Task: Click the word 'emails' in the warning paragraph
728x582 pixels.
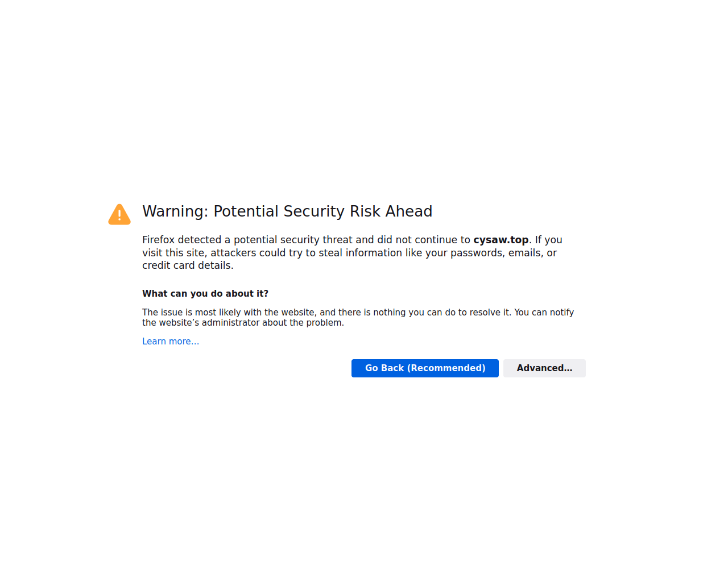Action: (526, 253)
